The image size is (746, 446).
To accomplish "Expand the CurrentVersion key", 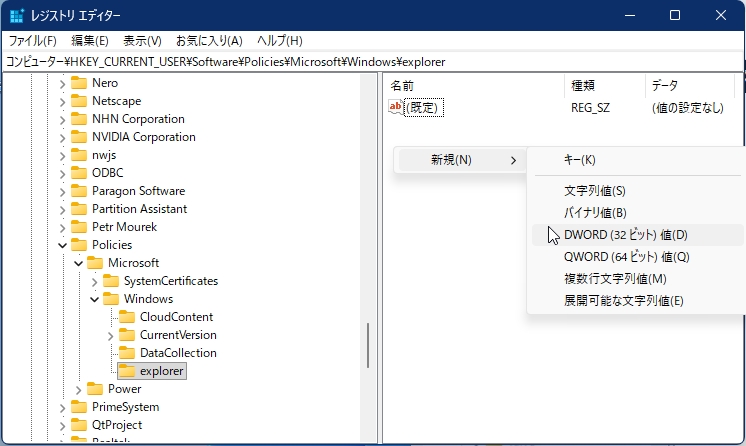I will coord(110,335).
